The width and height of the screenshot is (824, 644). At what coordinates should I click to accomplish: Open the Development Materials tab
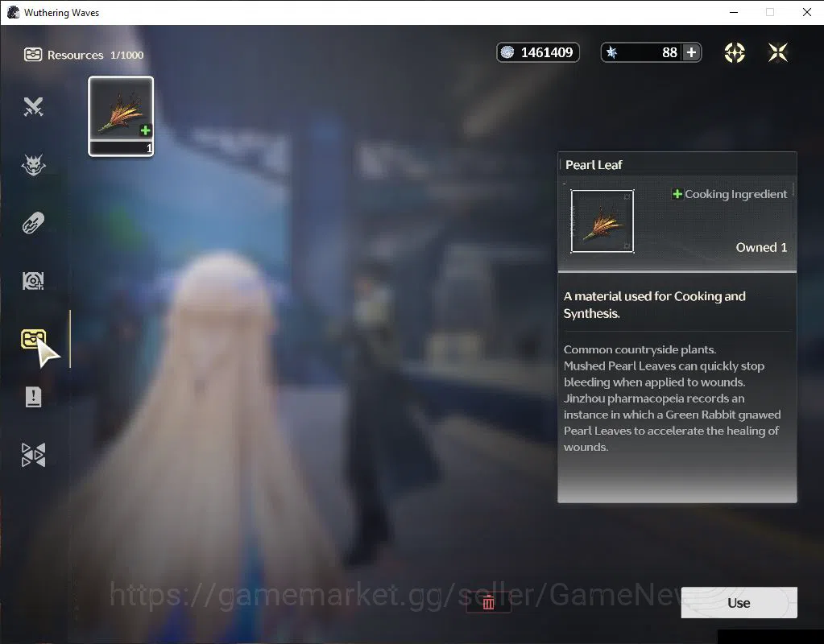33,280
